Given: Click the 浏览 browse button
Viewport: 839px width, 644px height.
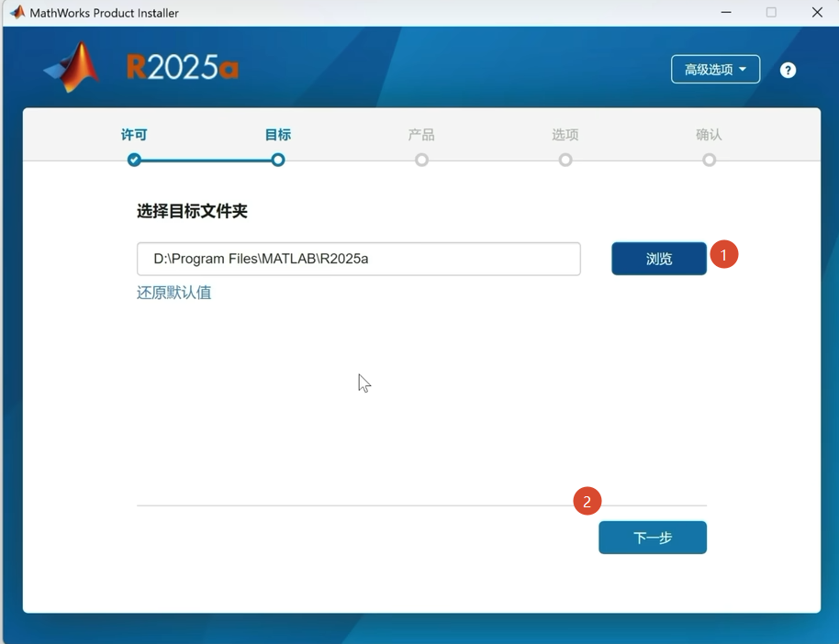Looking at the screenshot, I should point(659,259).
